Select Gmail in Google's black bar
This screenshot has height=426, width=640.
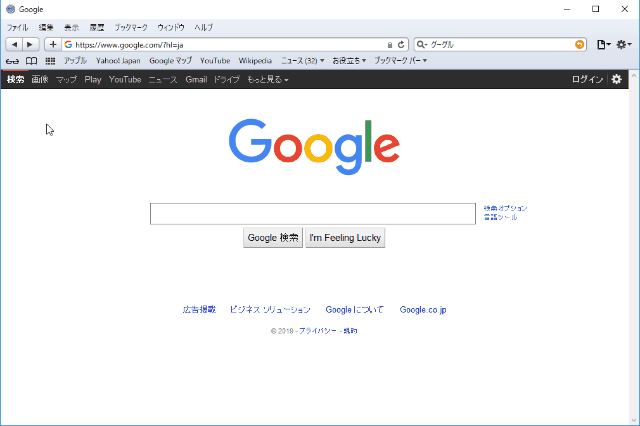click(x=196, y=80)
